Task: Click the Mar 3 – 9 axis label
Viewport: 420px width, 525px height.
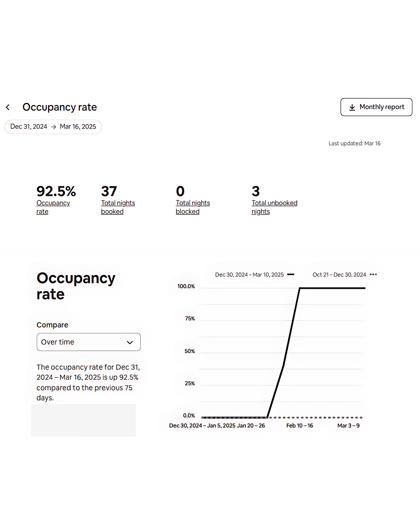Action: pos(348,425)
